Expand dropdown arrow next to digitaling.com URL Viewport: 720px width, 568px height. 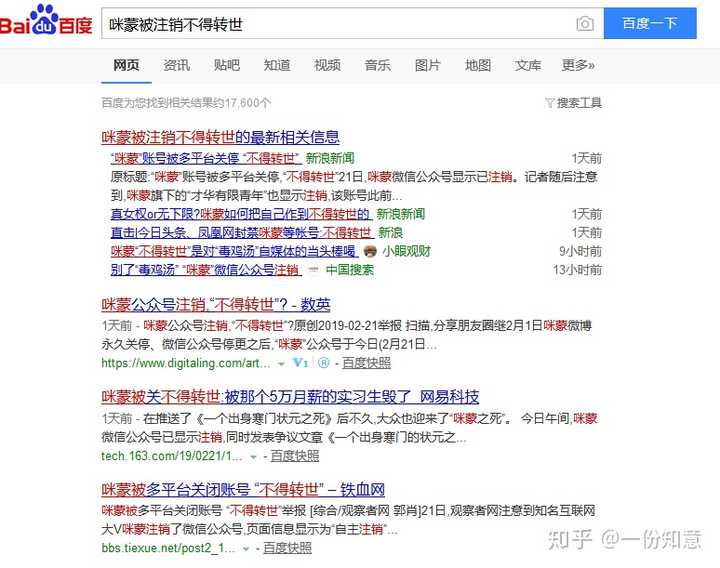point(281,364)
